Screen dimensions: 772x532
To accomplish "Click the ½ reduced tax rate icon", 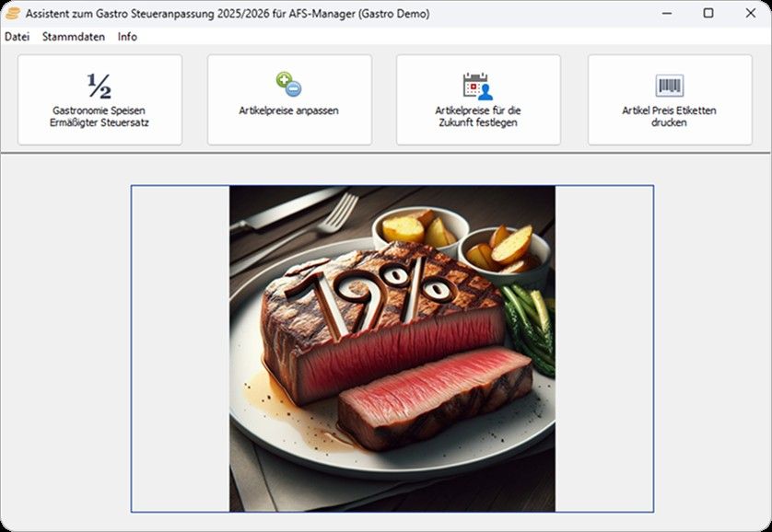I will click(x=99, y=86).
